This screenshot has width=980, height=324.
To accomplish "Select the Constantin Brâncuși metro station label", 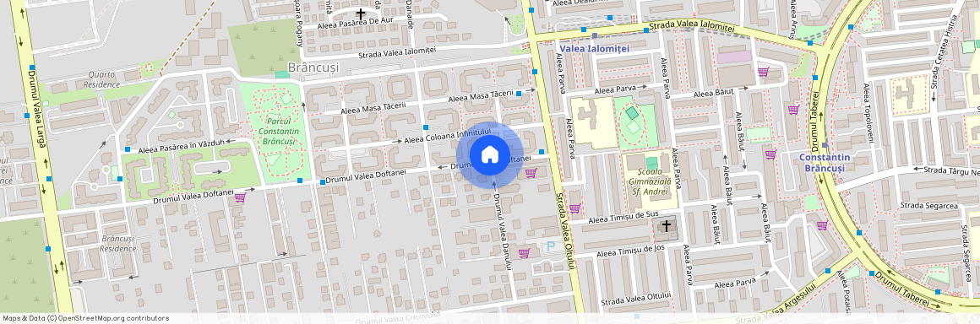I will pos(825,163).
